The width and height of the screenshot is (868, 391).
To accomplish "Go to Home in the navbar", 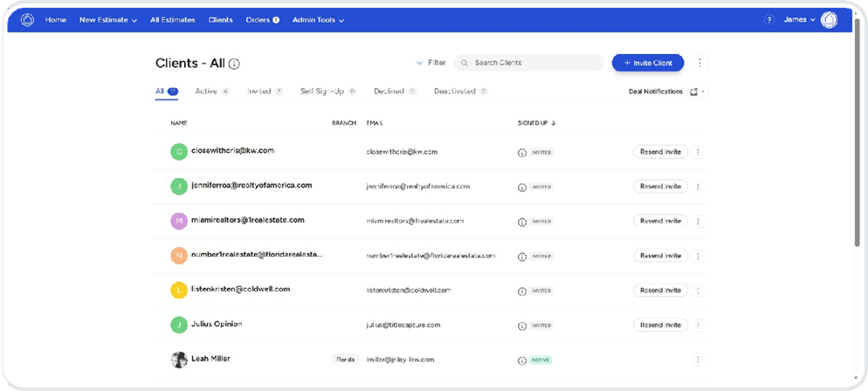I will click(x=56, y=20).
